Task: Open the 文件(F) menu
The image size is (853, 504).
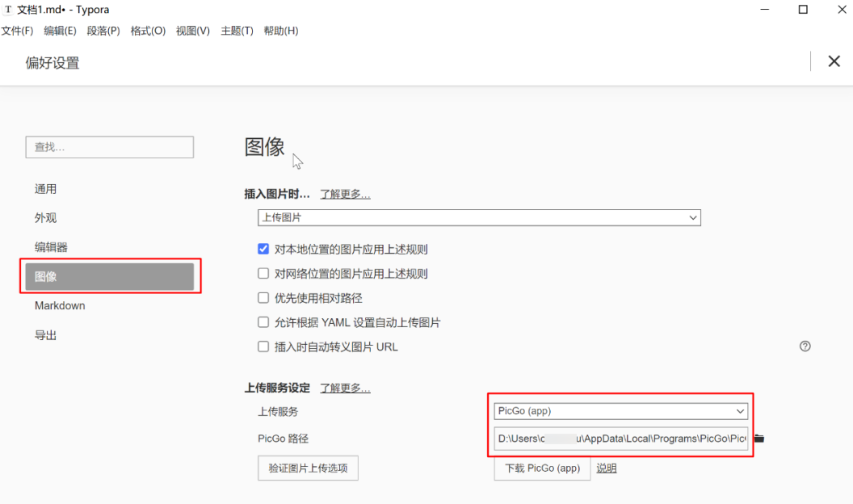Action: point(17,31)
